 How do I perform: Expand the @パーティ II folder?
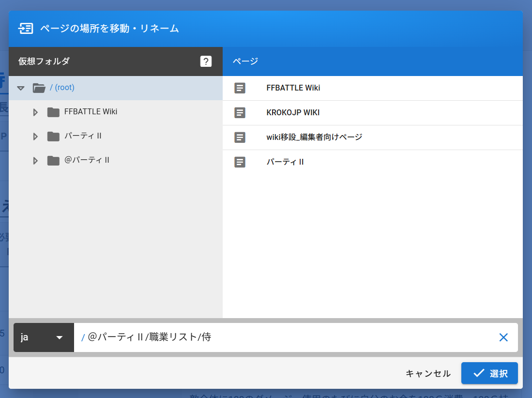point(35,161)
